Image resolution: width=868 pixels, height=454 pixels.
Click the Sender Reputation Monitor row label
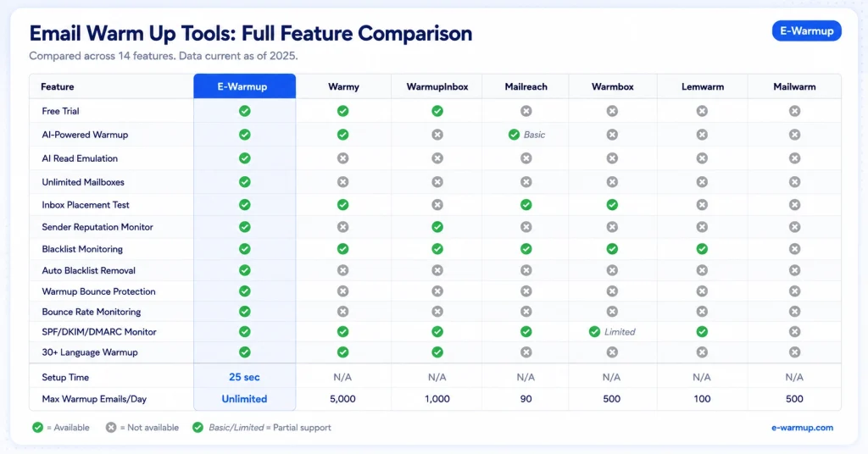[x=97, y=227]
